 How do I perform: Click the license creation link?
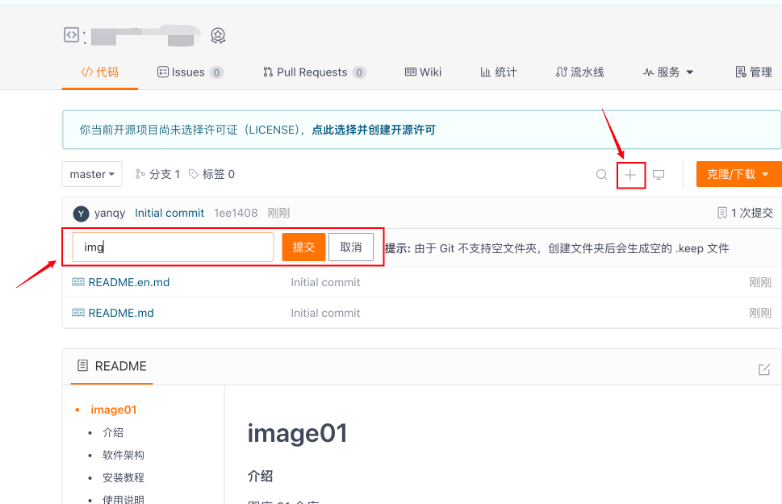click(374, 130)
